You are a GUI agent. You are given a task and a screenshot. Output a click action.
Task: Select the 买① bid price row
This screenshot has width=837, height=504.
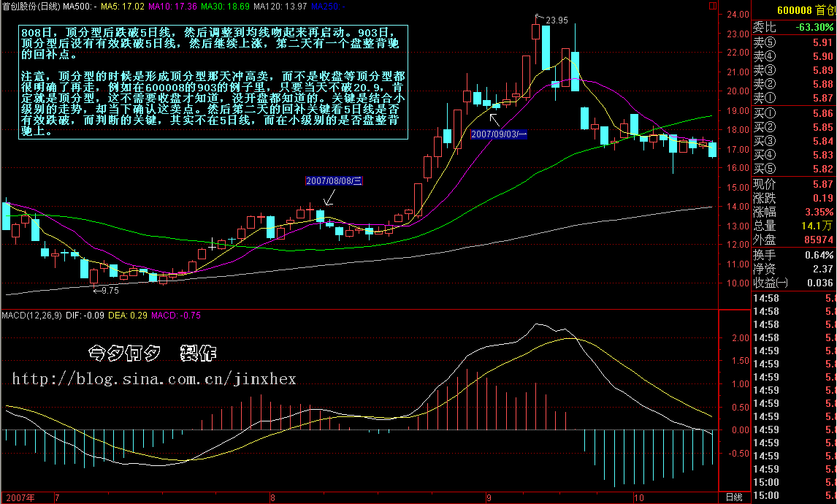(793, 114)
